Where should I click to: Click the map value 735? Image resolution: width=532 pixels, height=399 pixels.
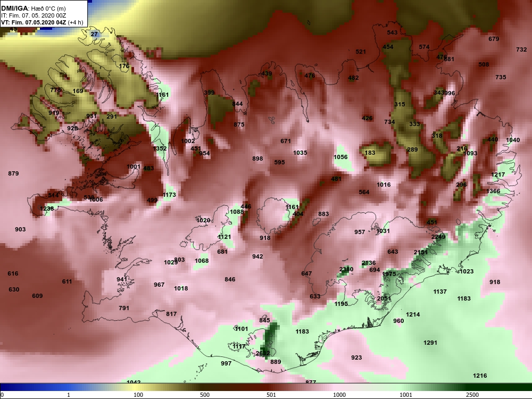(501, 77)
